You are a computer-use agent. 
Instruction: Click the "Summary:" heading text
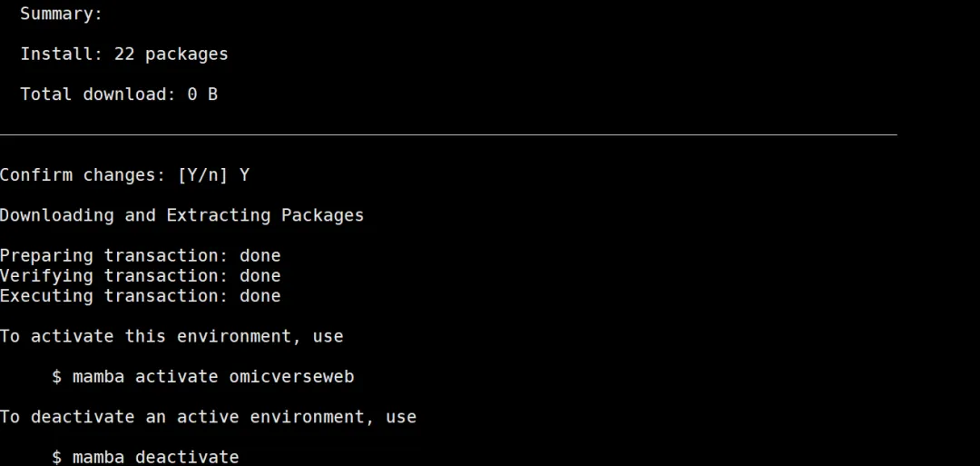(x=62, y=14)
